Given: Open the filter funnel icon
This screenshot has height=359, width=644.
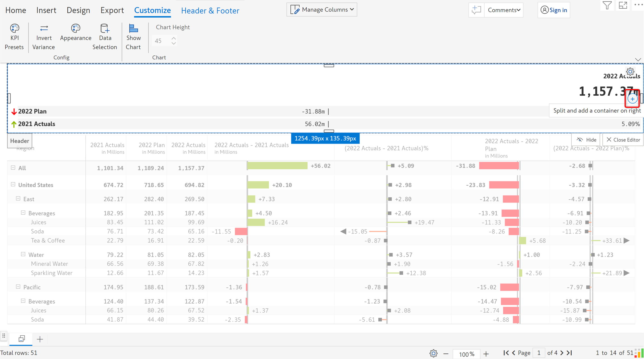Looking at the screenshot, I should coord(607,5).
